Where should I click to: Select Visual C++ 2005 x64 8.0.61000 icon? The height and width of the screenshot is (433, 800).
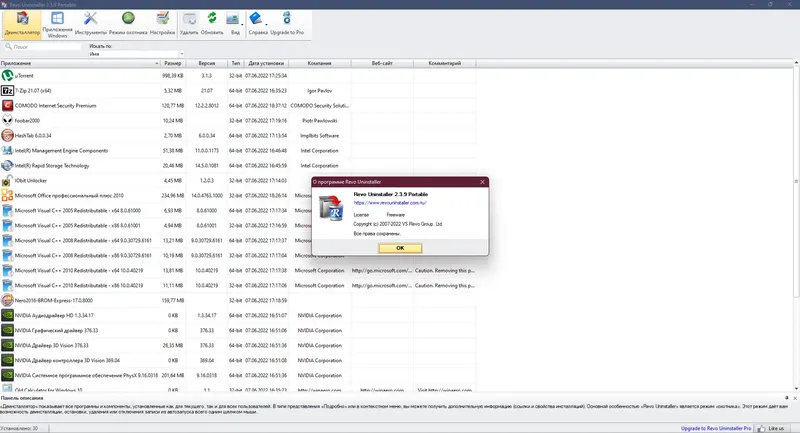pyautogui.click(x=7, y=211)
